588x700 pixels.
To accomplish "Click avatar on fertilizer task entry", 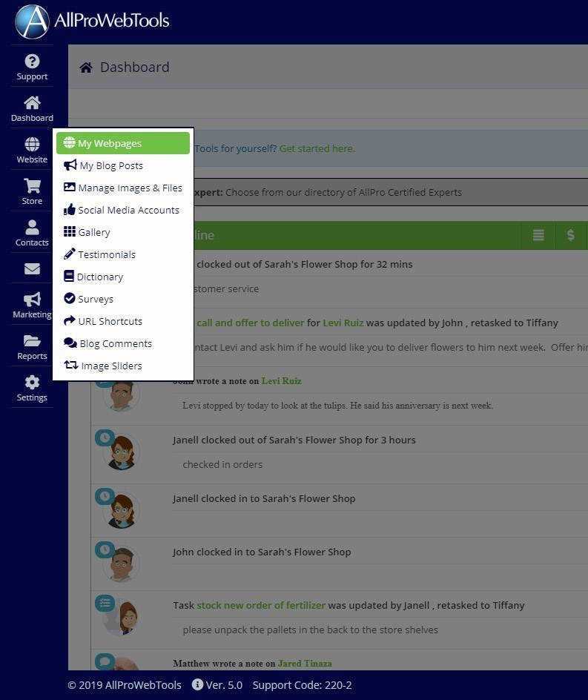I will pyautogui.click(x=122, y=618).
